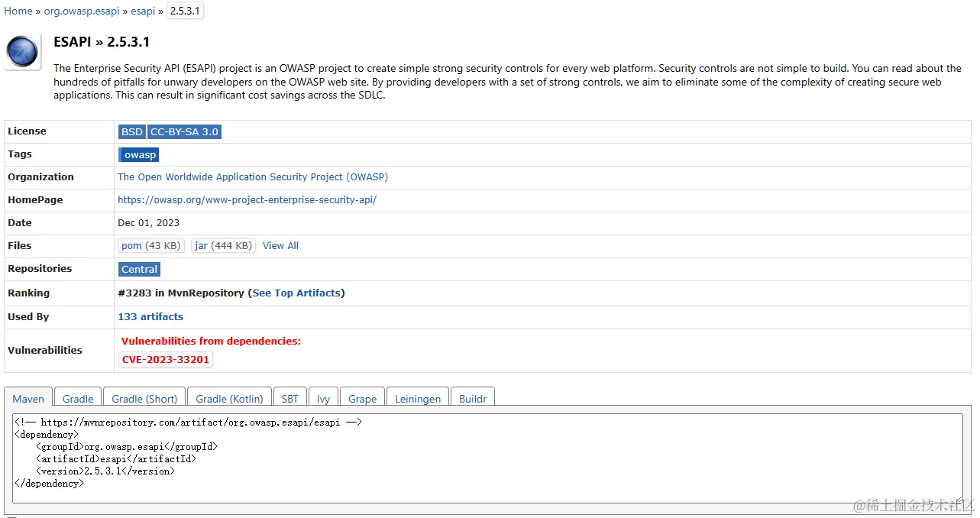Switch to the Ivy tab
980x518 pixels.
pyautogui.click(x=323, y=399)
